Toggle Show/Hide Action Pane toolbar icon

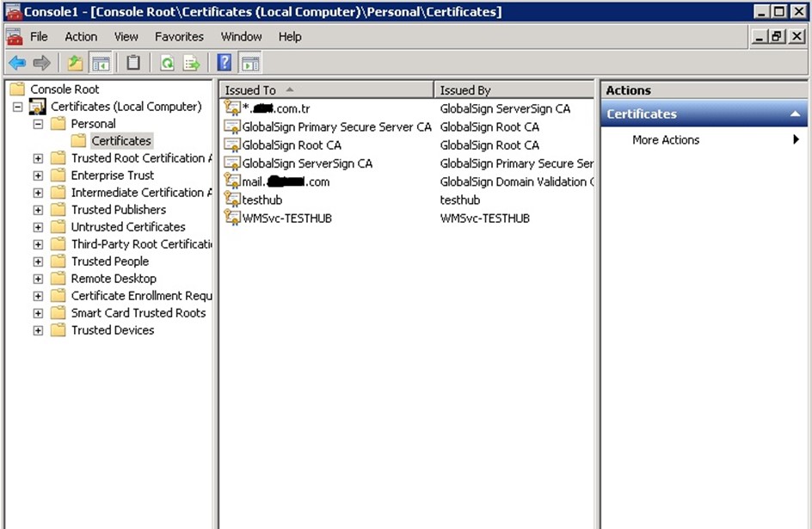pos(250,63)
